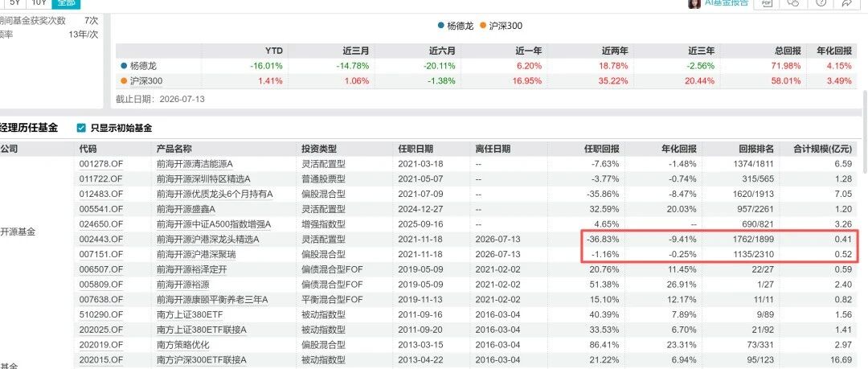Open the comments chat bubble icon
The image size is (868, 369).
[x=793, y=2]
